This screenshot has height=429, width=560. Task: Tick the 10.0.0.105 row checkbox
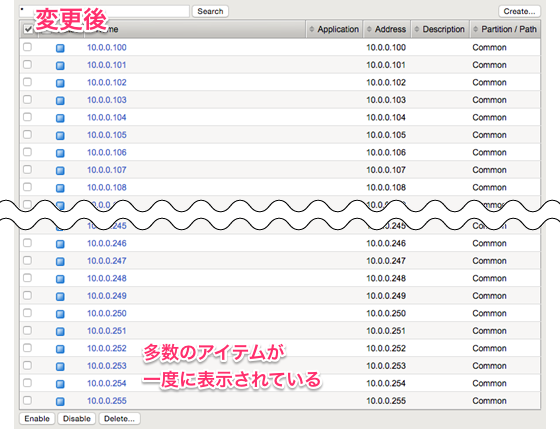tap(28, 134)
